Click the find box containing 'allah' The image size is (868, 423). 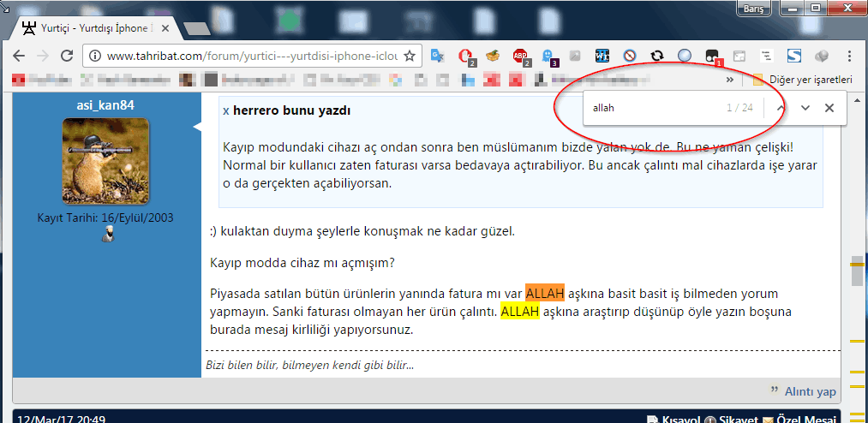click(651, 109)
